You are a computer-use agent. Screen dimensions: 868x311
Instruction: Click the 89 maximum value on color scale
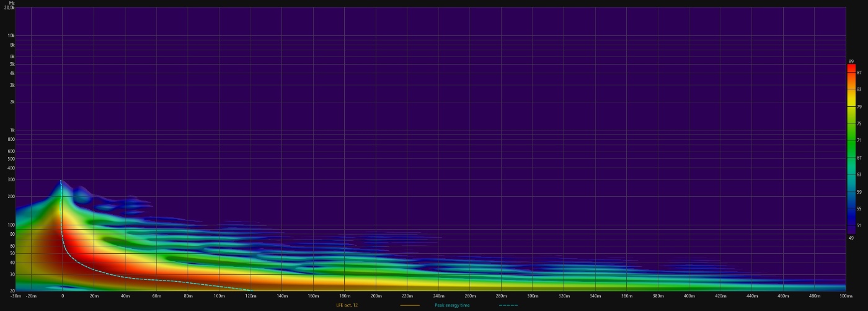point(851,61)
